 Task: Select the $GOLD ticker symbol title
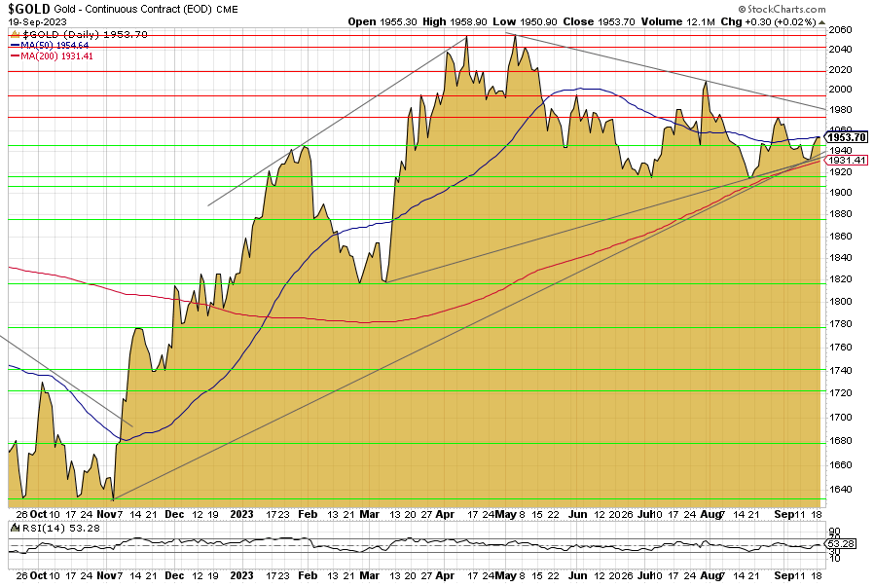(x=29, y=9)
